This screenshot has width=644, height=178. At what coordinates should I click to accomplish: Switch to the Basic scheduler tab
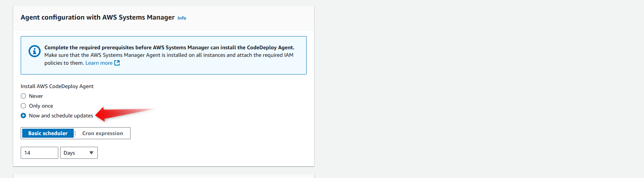coord(48,133)
